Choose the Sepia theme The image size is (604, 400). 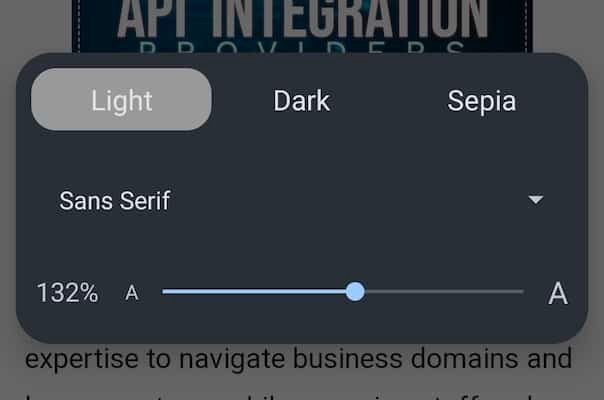click(x=482, y=100)
